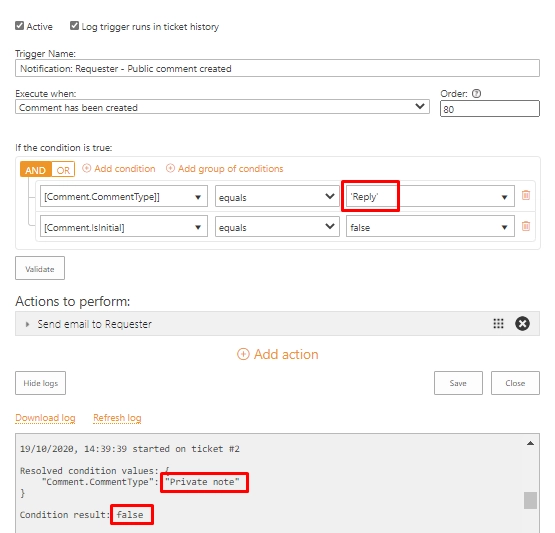Click the plus icon for Add action
The height and width of the screenshot is (533, 555).
(x=243, y=354)
